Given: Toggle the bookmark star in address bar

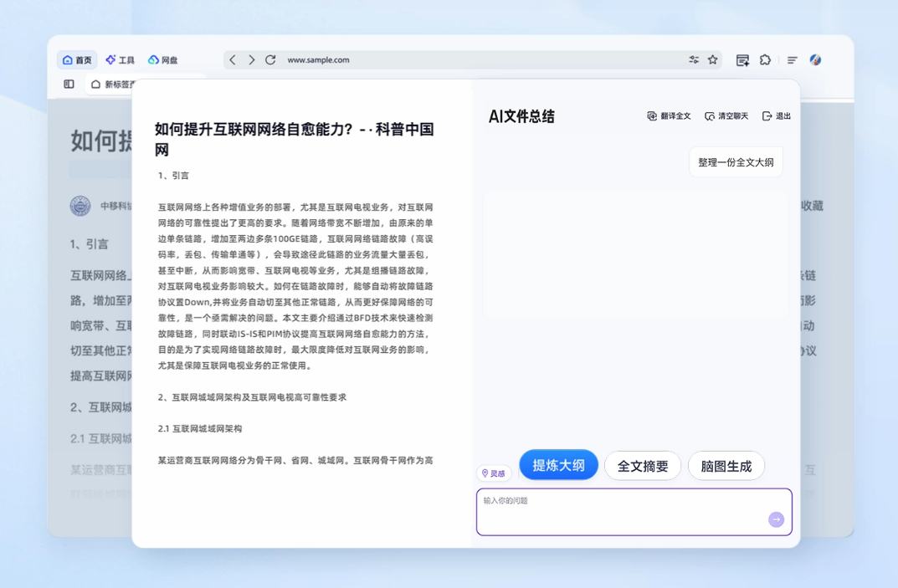Looking at the screenshot, I should (712, 59).
